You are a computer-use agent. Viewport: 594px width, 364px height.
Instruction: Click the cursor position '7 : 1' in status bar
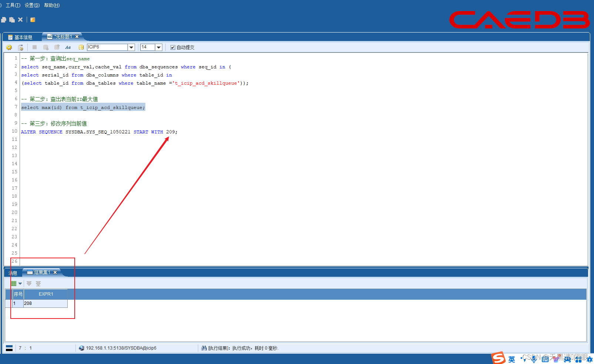pos(26,348)
